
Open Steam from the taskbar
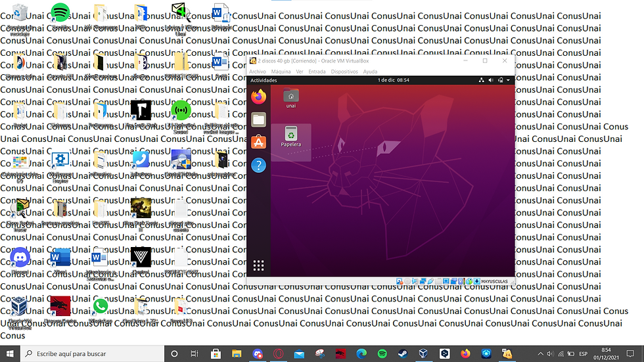pyautogui.click(x=402, y=353)
